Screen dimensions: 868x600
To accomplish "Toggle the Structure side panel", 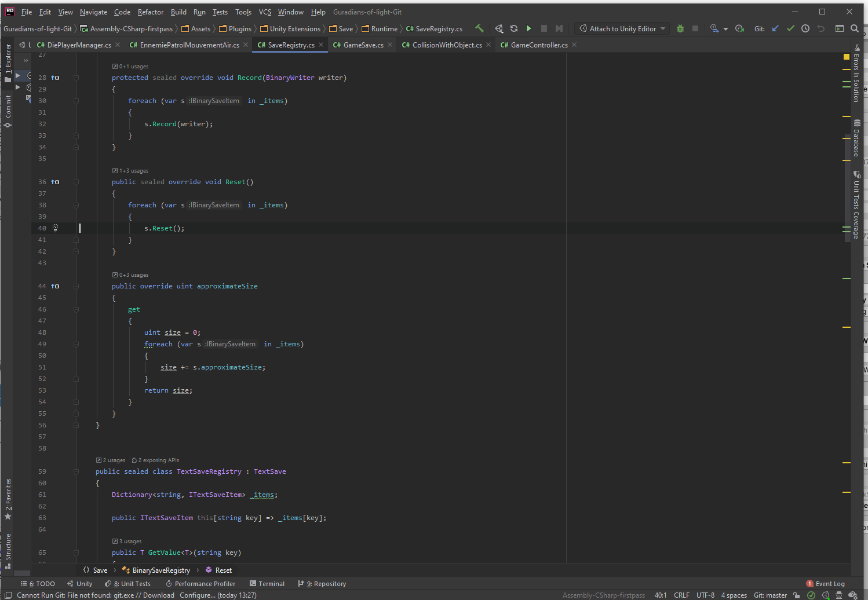I will click(8, 551).
